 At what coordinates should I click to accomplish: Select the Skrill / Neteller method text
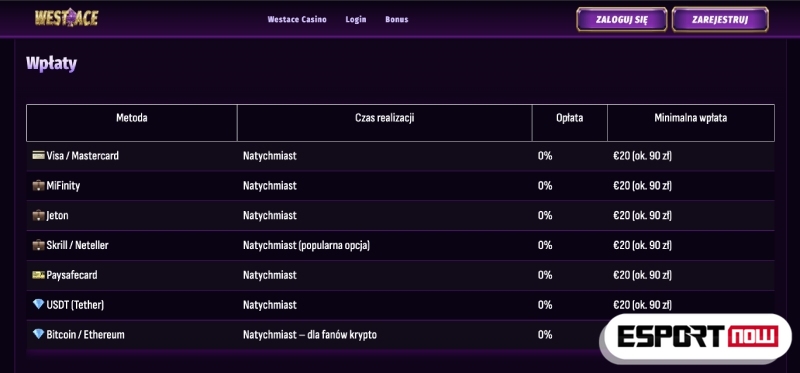tap(78, 245)
